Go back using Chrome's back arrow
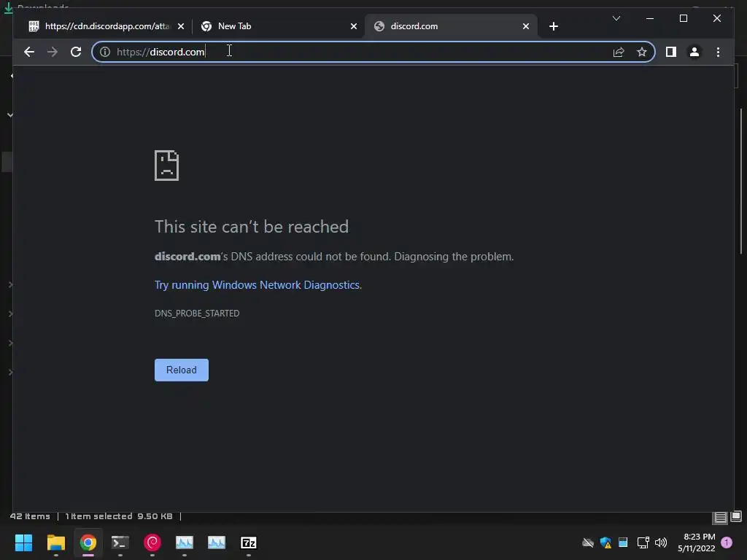This screenshot has width=747, height=560. click(x=29, y=52)
